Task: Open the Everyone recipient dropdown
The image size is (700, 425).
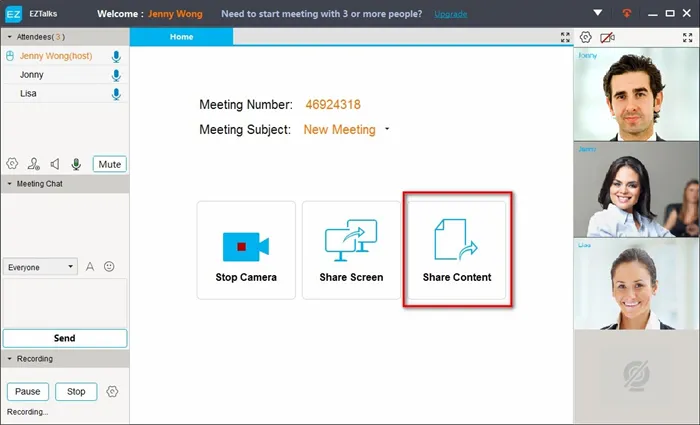Action: (x=40, y=267)
